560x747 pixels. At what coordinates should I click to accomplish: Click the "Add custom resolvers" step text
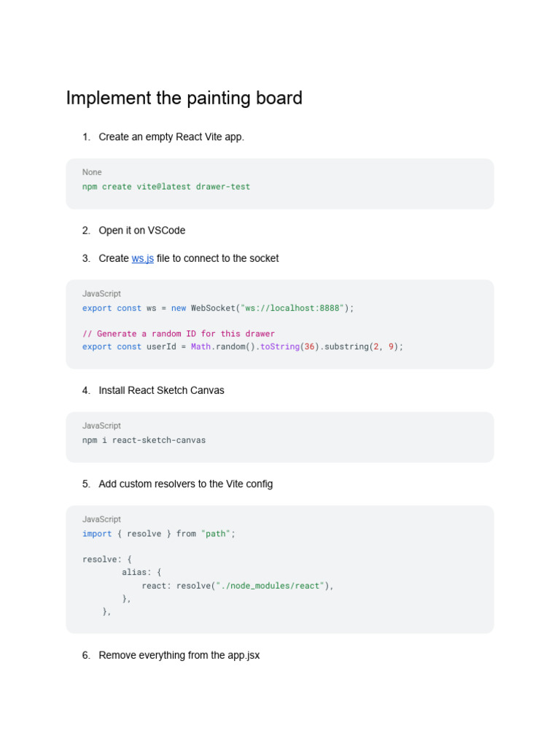185,484
